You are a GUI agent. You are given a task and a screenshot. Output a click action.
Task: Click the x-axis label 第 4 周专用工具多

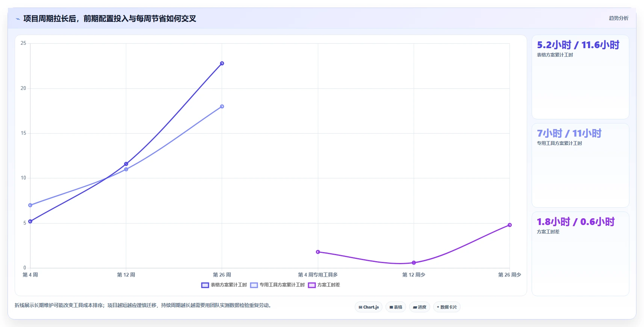pos(318,275)
